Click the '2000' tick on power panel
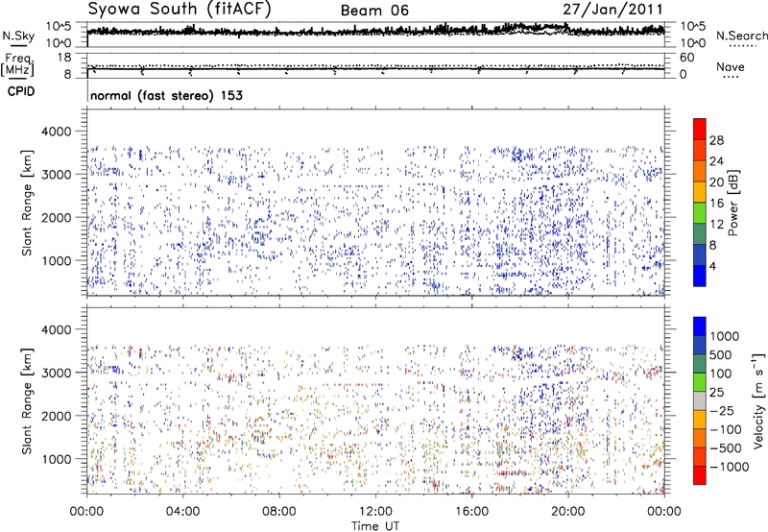Screen dimensions: 768x532 (57, 217)
